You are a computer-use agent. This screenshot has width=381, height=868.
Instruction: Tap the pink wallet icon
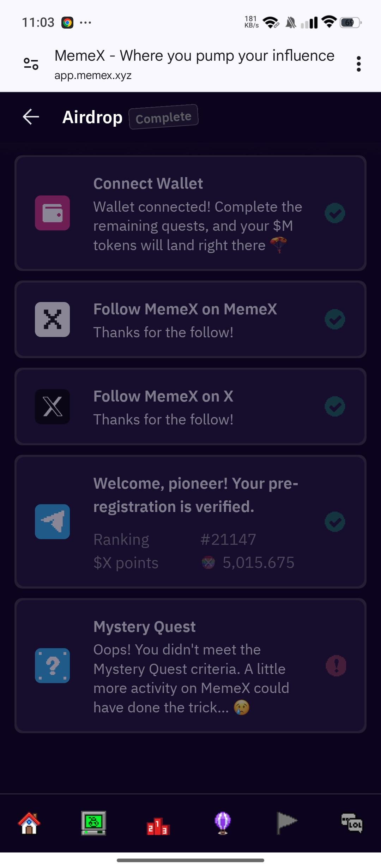(x=52, y=213)
